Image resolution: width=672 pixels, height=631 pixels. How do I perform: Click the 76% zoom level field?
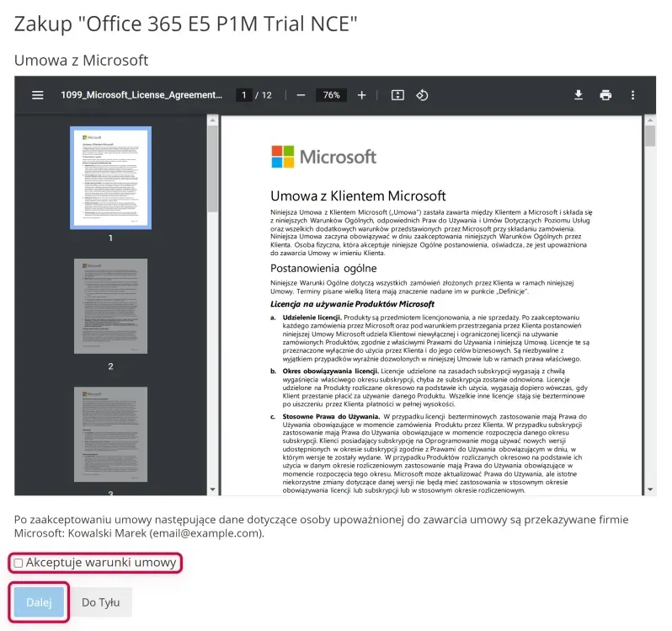click(x=331, y=95)
